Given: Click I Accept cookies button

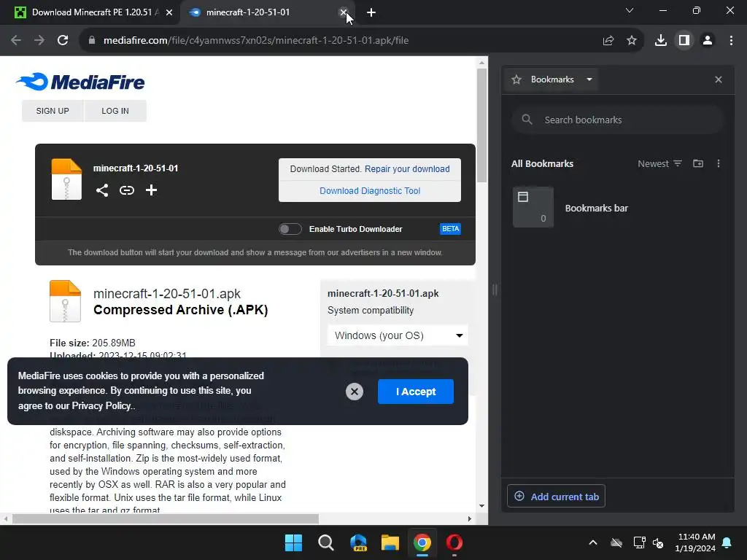Looking at the screenshot, I should coord(415,392).
